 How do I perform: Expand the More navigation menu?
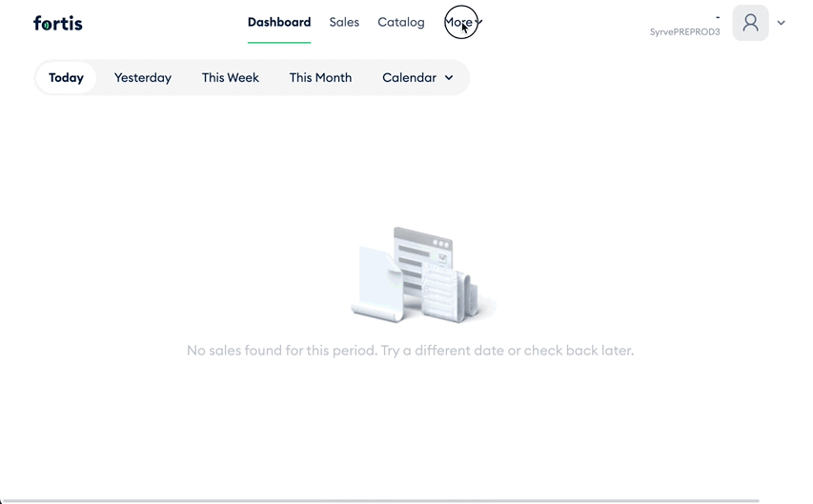click(463, 22)
